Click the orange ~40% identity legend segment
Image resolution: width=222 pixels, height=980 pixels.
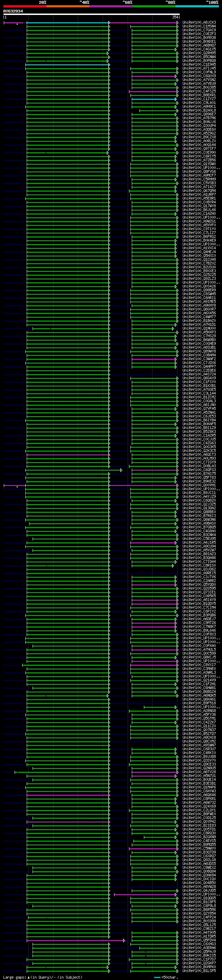(x=68, y=6)
